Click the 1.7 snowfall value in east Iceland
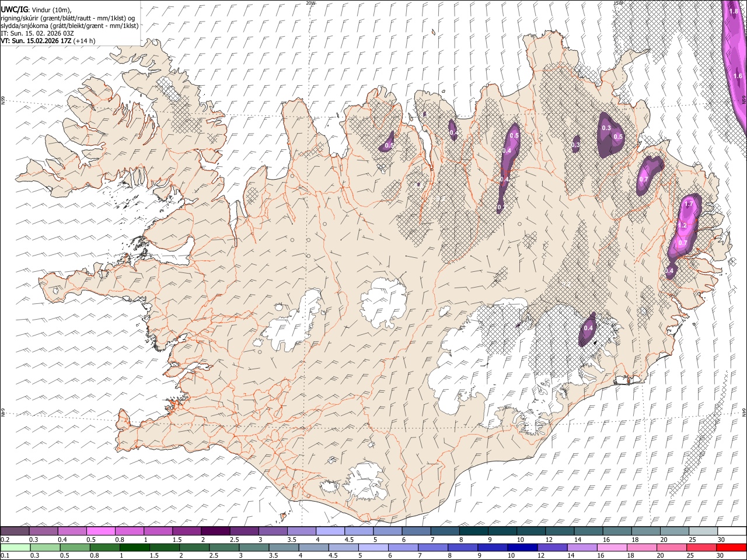 [689, 204]
